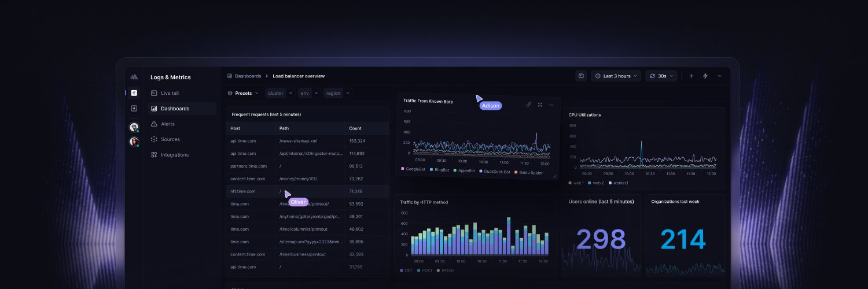Open the 30s refresh interval dropdown
The height and width of the screenshot is (289, 868).
pos(661,76)
